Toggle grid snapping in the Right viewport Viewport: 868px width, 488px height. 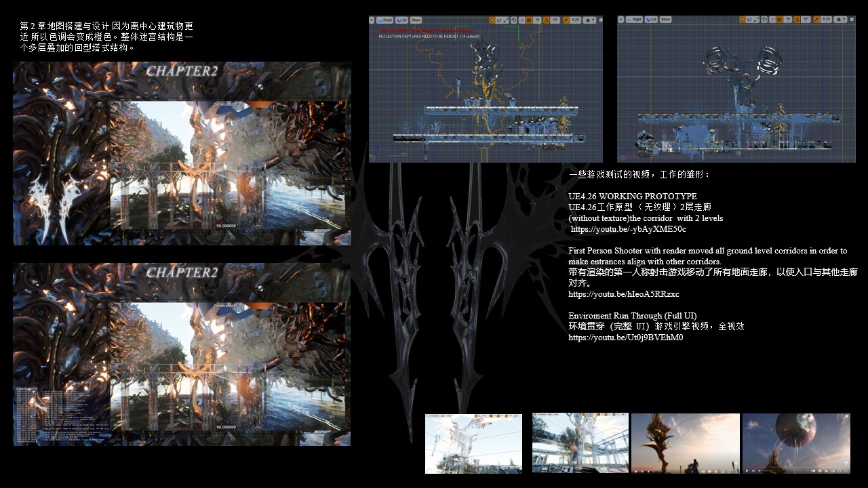pos(779,20)
